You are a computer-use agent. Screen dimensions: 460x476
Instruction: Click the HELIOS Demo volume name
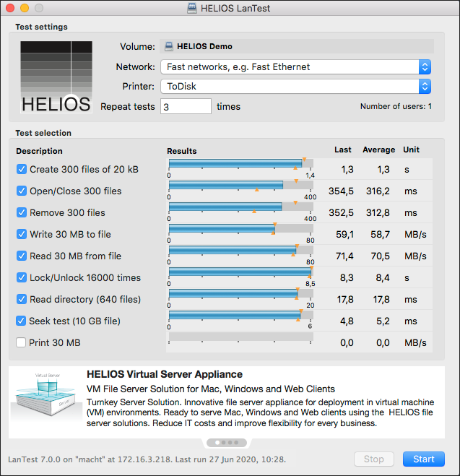204,46
